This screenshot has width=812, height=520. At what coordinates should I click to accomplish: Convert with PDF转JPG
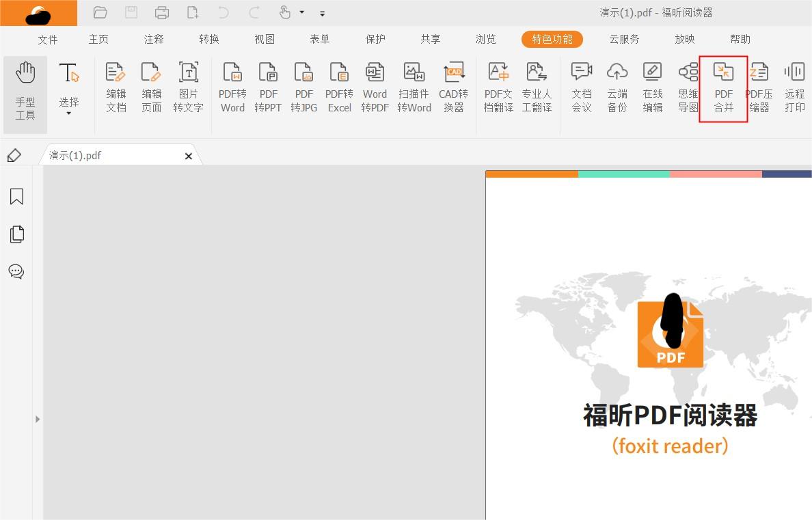(304, 87)
